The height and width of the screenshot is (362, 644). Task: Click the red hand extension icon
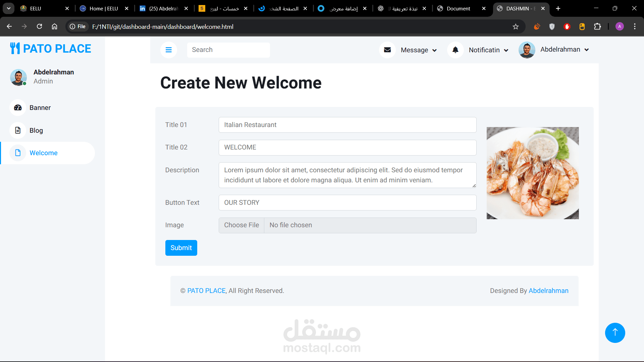click(x=567, y=26)
